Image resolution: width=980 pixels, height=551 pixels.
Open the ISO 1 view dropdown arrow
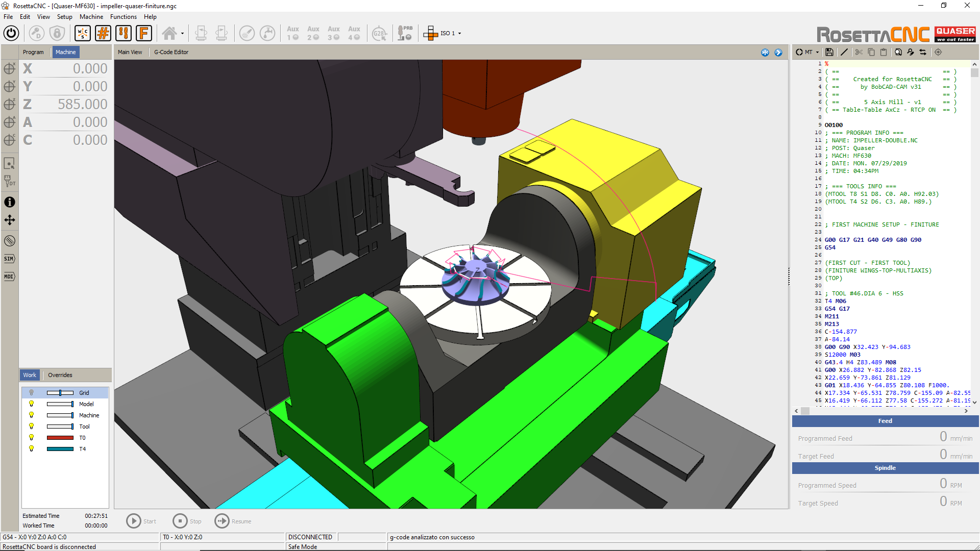pos(460,34)
